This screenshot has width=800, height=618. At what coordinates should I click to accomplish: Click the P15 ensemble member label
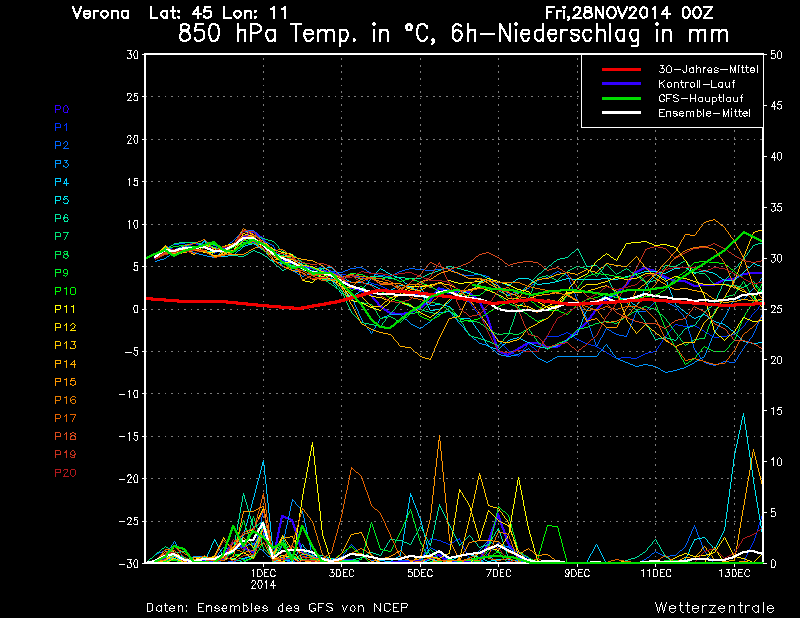[65, 382]
